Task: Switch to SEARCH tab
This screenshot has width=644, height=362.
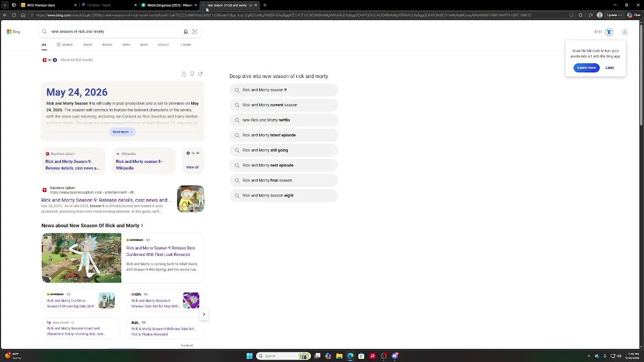Action: [x=64, y=45]
